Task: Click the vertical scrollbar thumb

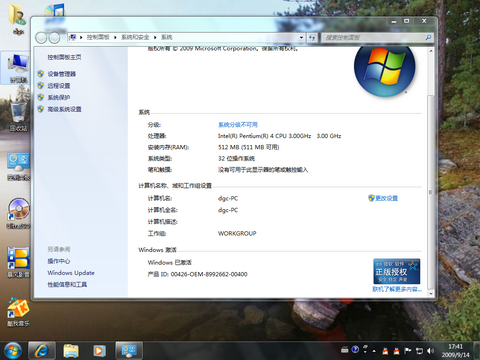Action: tap(431, 192)
